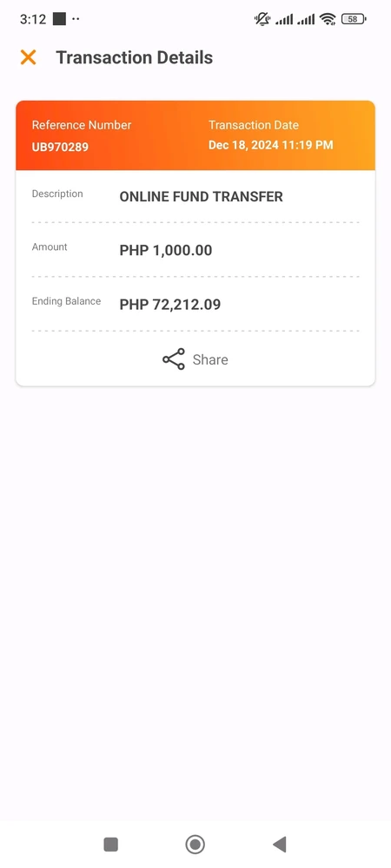The width and height of the screenshot is (391, 868).
Task: Tap the Android back triangle button
Action: coord(280,845)
